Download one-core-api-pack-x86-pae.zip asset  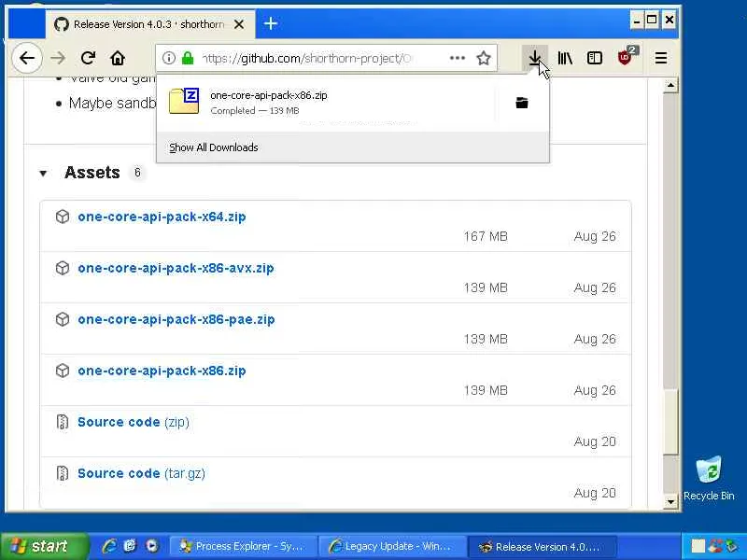(176, 319)
